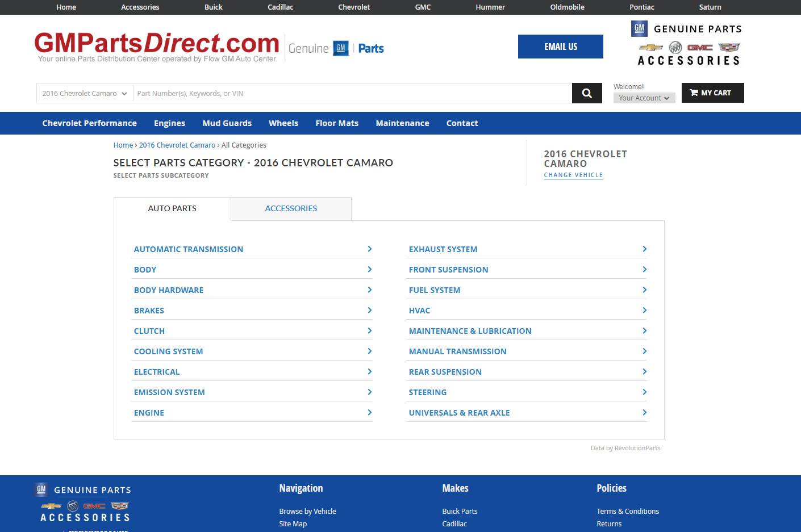The image size is (801, 532).
Task: Click the chevron arrow beside Steering
Action: pyautogui.click(x=644, y=392)
